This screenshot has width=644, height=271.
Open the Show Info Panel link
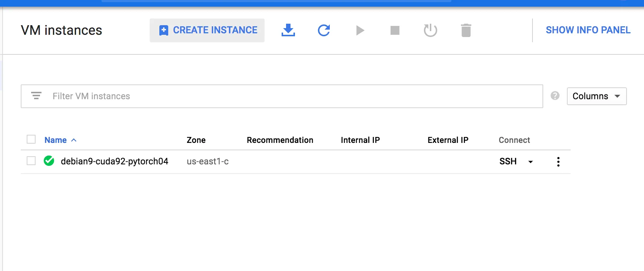click(588, 30)
